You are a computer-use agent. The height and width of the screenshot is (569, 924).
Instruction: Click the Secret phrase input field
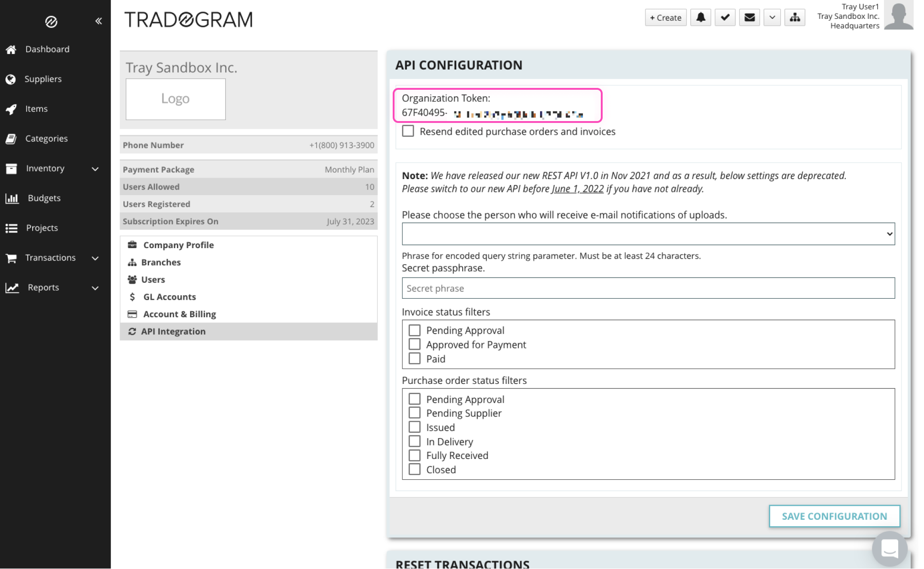pyautogui.click(x=648, y=288)
